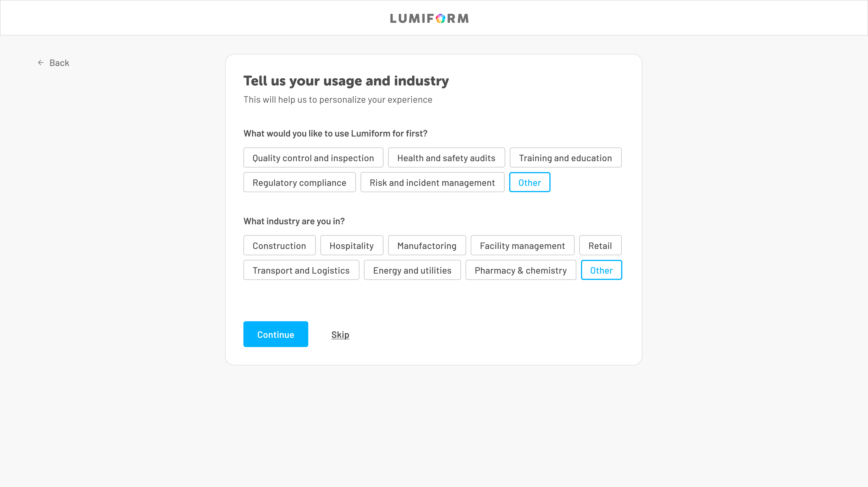
Task: Select the Manufactoring industry
Action: point(427,245)
